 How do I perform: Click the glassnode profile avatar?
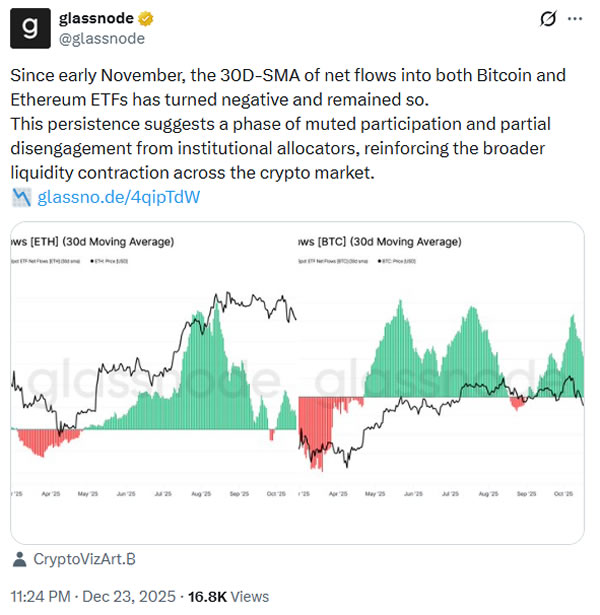[31, 28]
